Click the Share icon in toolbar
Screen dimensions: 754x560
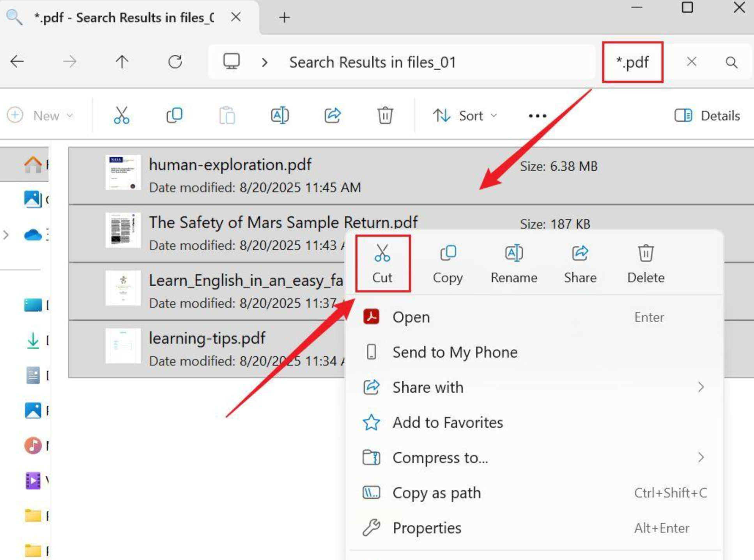pyautogui.click(x=332, y=115)
